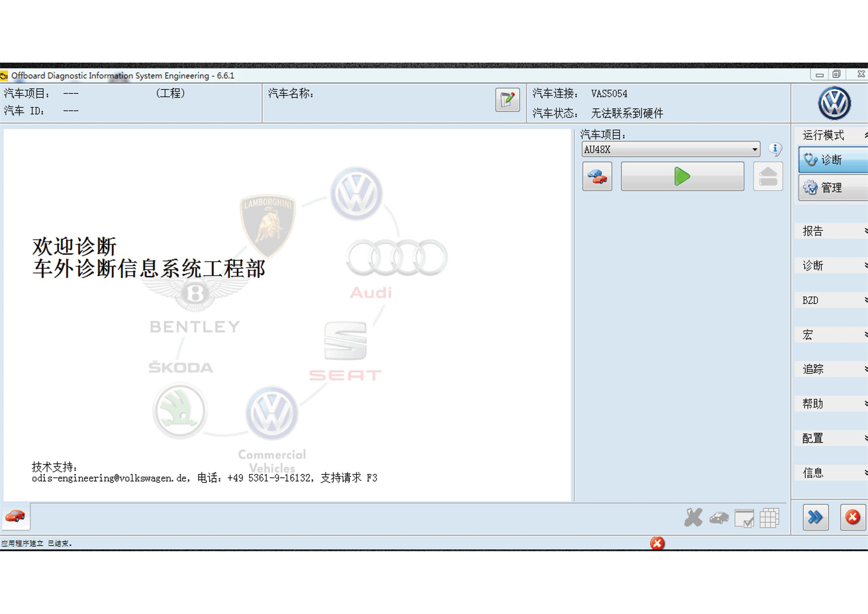Expand the 帮助 section

tap(832, 404)
